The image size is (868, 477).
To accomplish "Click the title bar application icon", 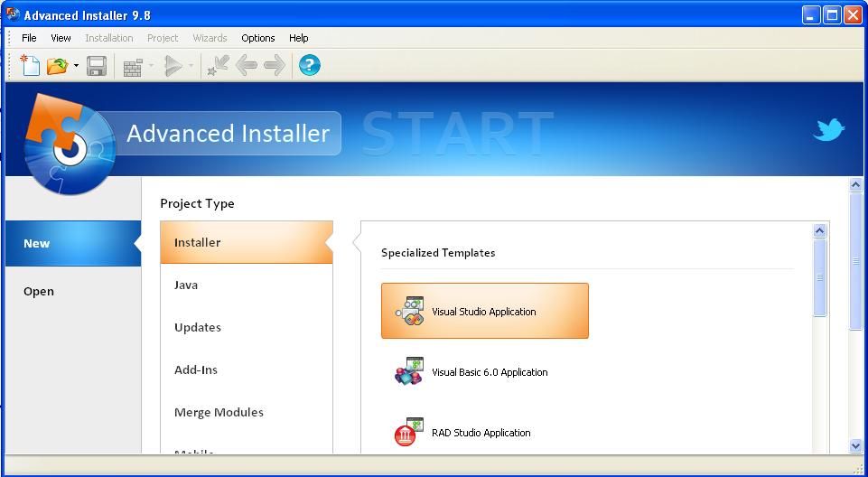I will pyautogui.click(x=13, y=14).
